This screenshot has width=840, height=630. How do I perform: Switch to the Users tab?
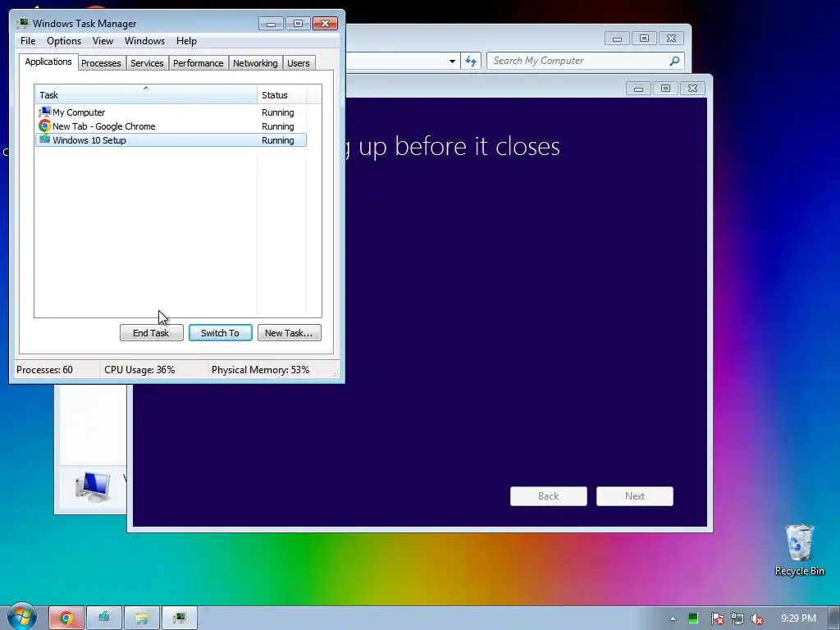point(299,63)
